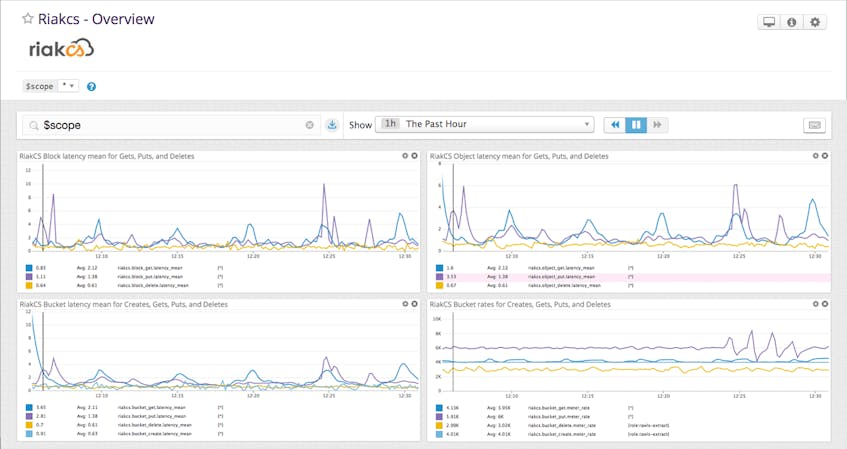
Task: Open the $scope template variable dropdown
Action: coord(68,86)
